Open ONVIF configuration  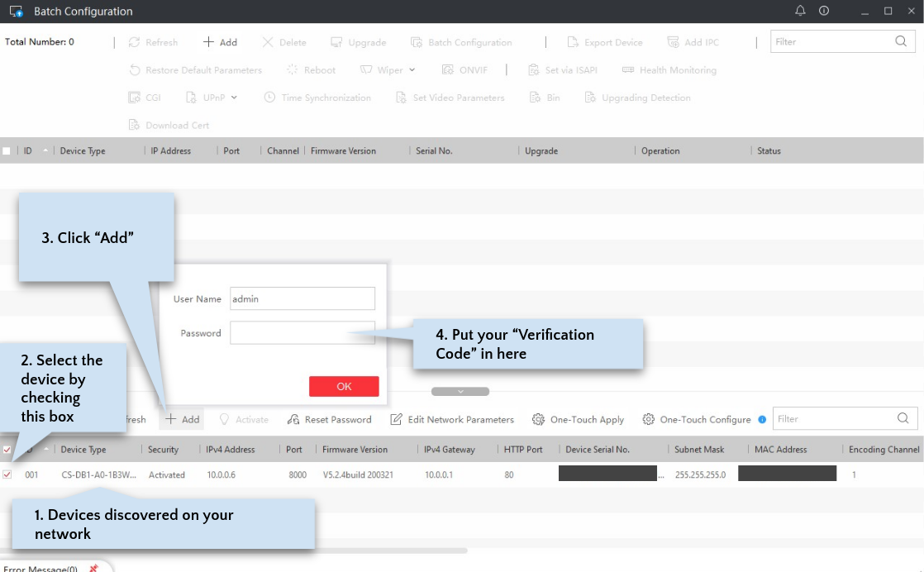coord(465,69)
